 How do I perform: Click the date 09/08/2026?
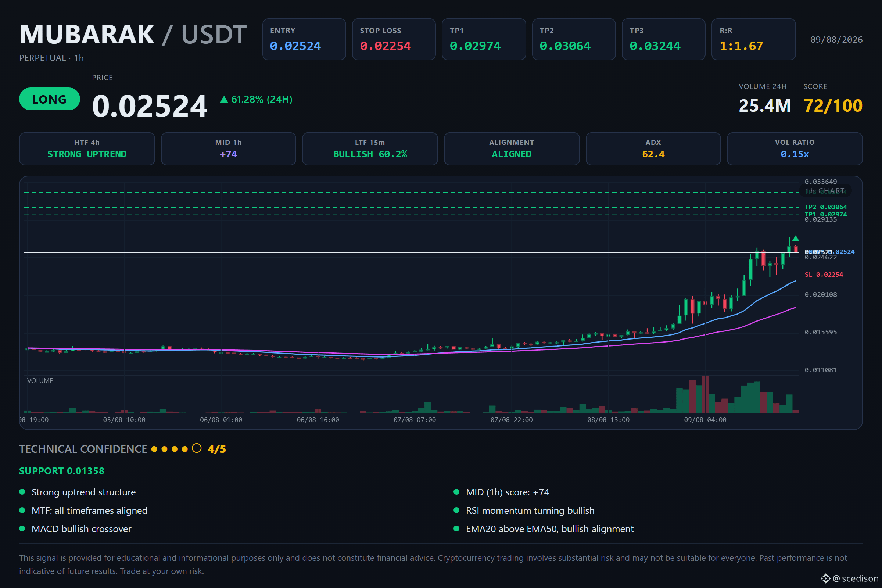pyautogui.click(x=836, y=40)
